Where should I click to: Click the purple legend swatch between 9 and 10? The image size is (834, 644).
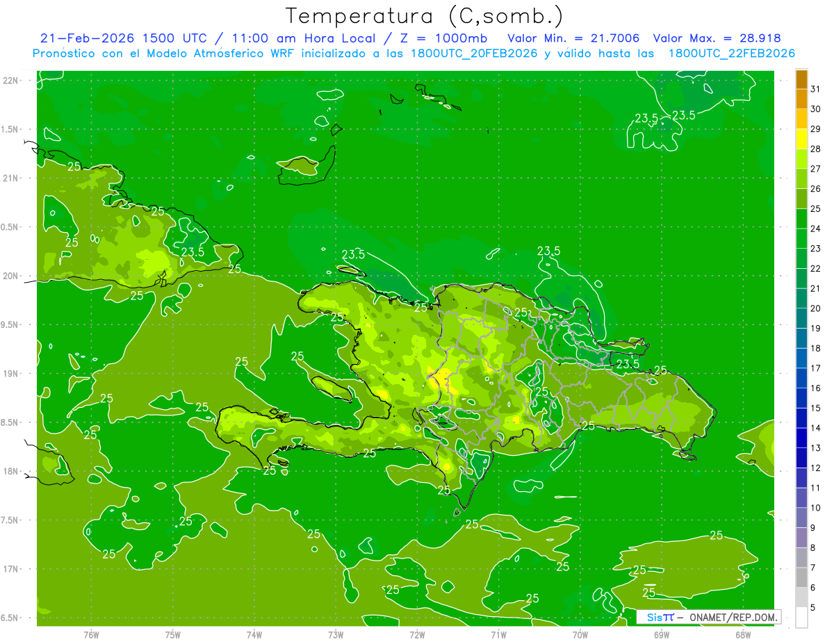pos(801,518)
